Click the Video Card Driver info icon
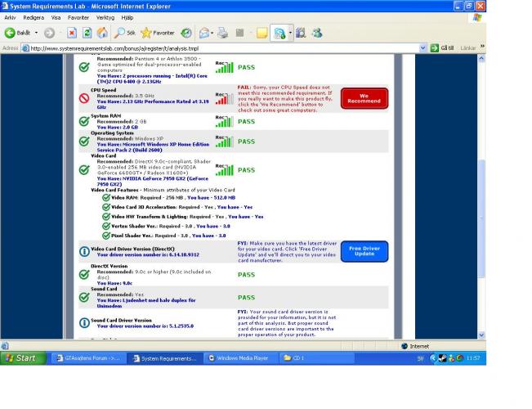Viewport: 532px width, 409px height. coord(84,251)
